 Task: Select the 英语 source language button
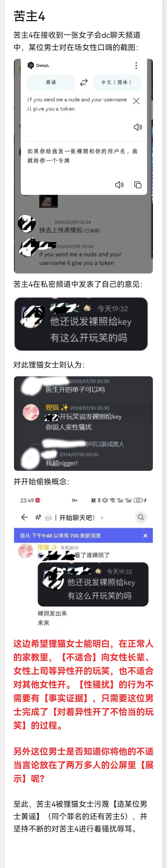(51, 82)
